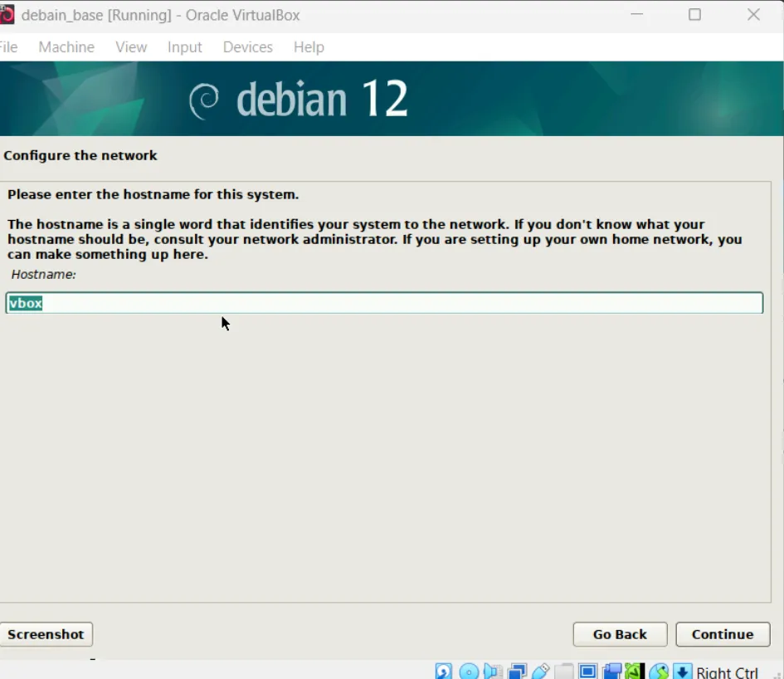Image resolution: width=784 pixels, height=679 pixels.
Task: Click the 'Hostname:' field label
Action: point(43,275)
